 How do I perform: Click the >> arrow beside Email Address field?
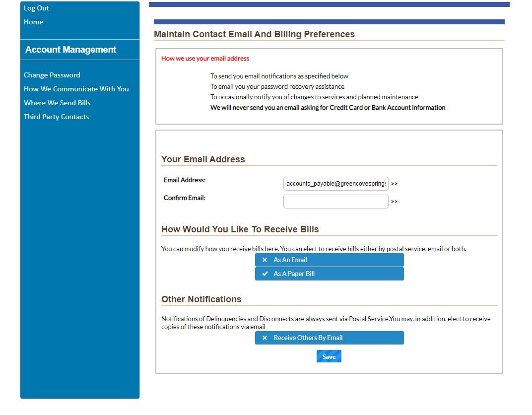click(394, 184)
